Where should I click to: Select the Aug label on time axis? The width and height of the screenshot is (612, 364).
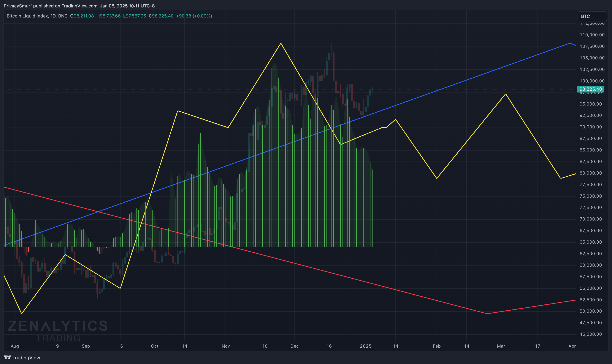click(x=15, y=346)
